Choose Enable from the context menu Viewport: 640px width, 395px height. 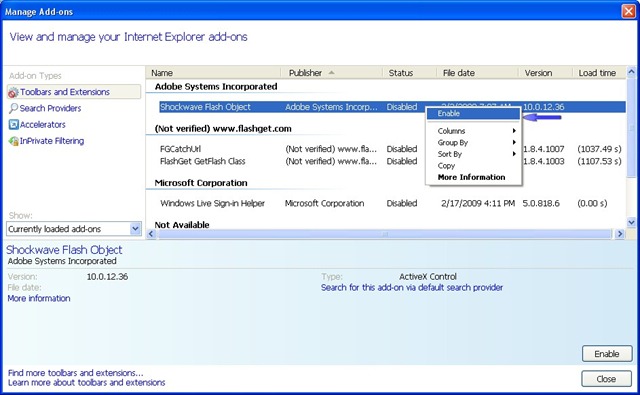point(473,114)
